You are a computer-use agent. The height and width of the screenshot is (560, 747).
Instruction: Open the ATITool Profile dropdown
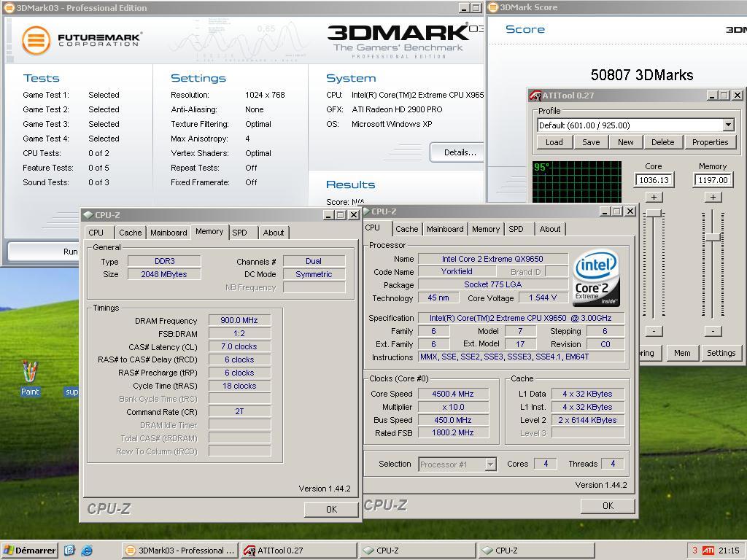pos(729,125)
